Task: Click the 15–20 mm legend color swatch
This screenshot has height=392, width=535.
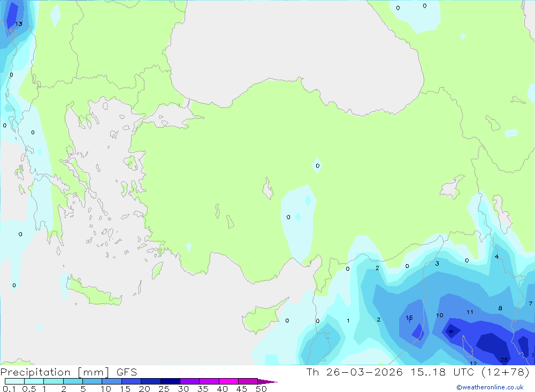Action: click(x=132, y=381)
